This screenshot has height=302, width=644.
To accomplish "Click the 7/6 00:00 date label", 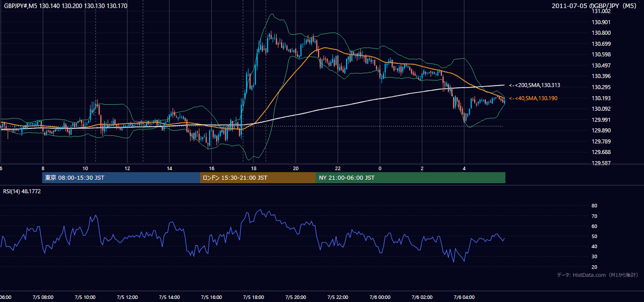I will click(380, 297).
